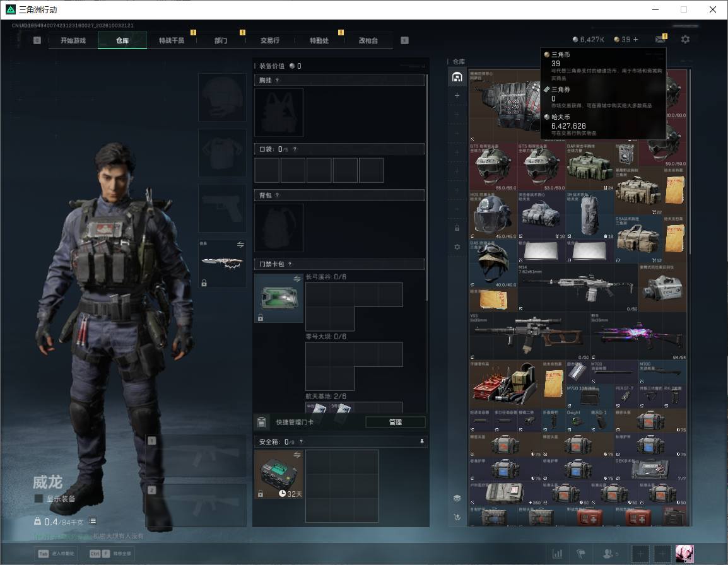Click the plus next to 三角币 balance
728x565 pixels.
tap(636, 40)
